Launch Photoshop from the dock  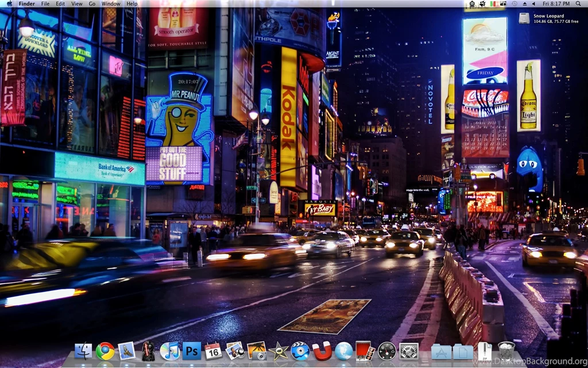pyautogui.click(x=191, y=350)
